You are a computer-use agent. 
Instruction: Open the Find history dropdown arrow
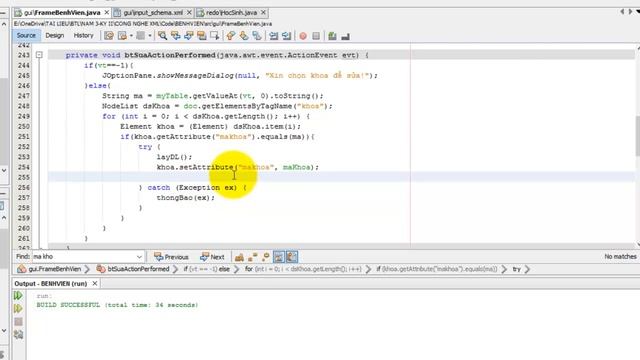coord(139,257)
